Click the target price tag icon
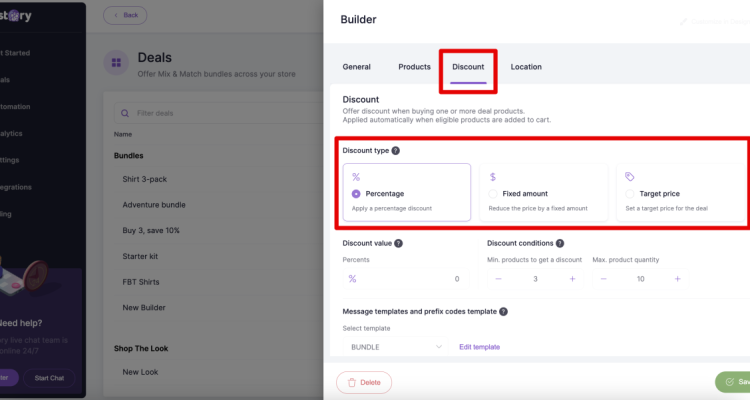This screenshot has width=750, height=400. click(x=629, y=176)
